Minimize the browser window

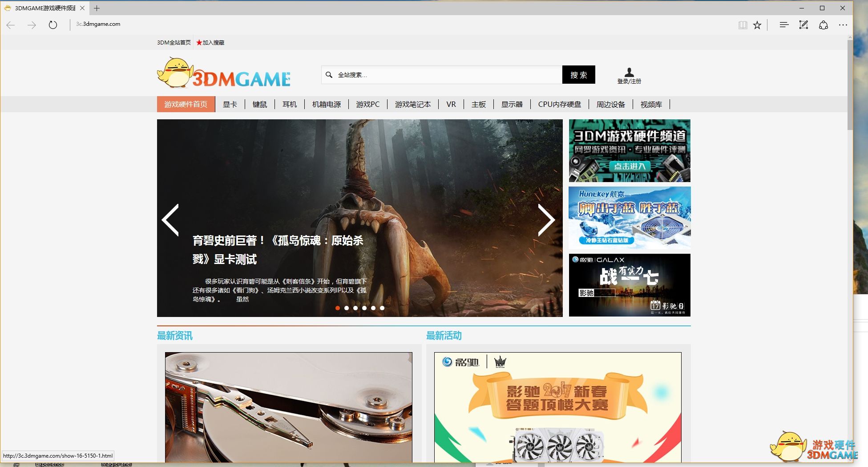(802, 8)
